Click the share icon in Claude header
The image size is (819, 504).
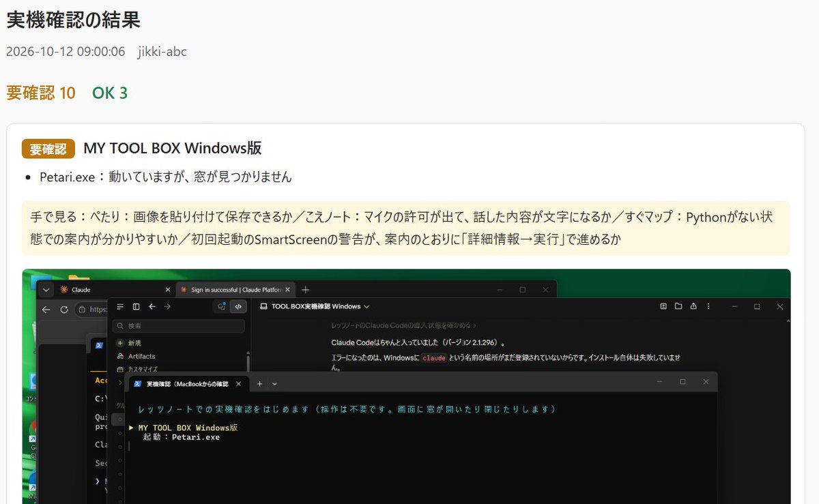pyautogui.click(x=693, y=306)
